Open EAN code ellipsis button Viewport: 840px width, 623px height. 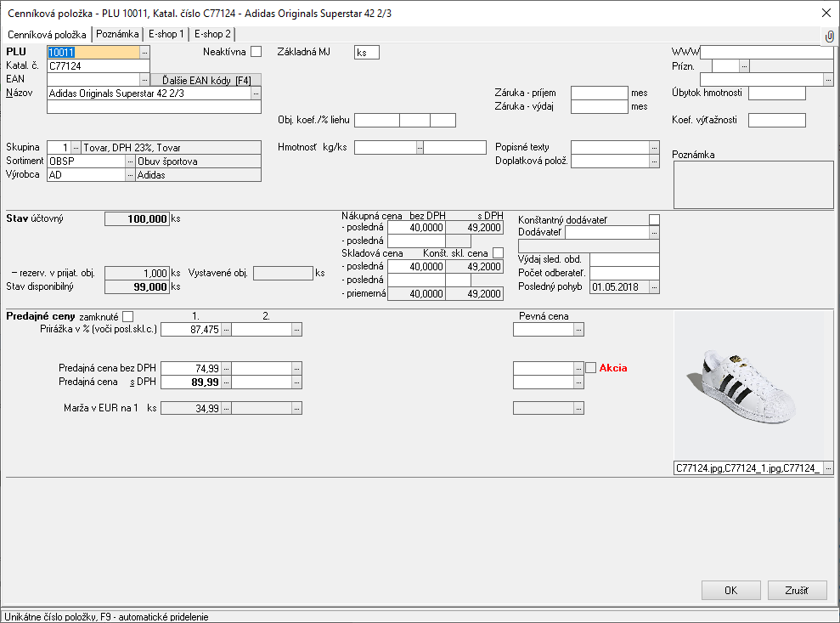point(144,79)
